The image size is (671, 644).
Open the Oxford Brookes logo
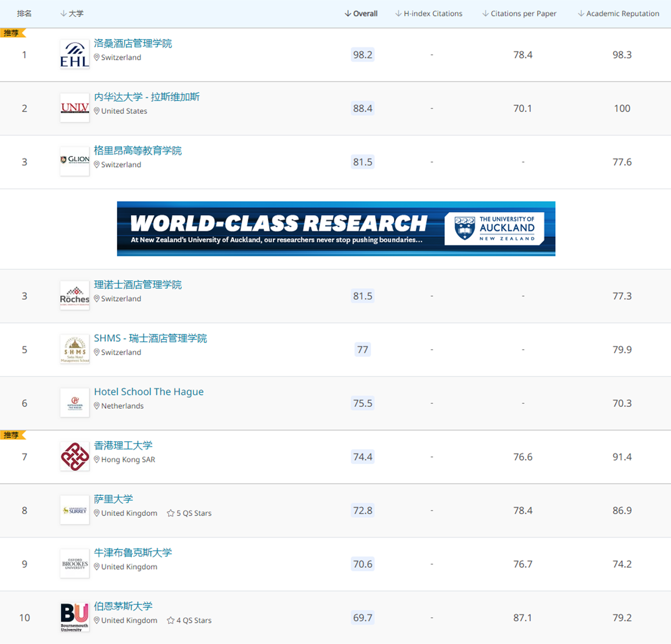(x=75, y=564)
